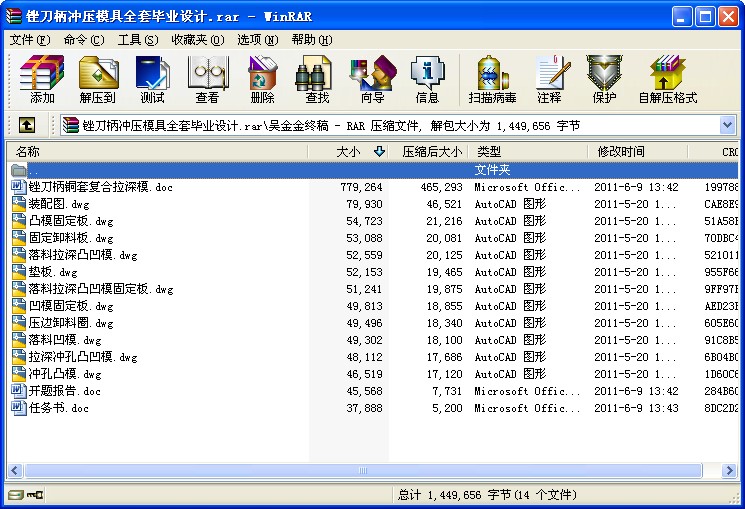Viewport: 745px width, 509px height.
Task: Click the 测试 (Test) toolbar icon
Action: tap(152, 79)
